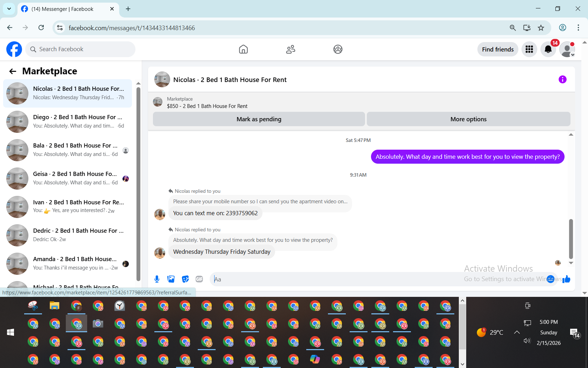Image resolution: width=588 pixels, height=368 pixels.
Task: Open the Chrome profile icon
Action: [562, 28]
